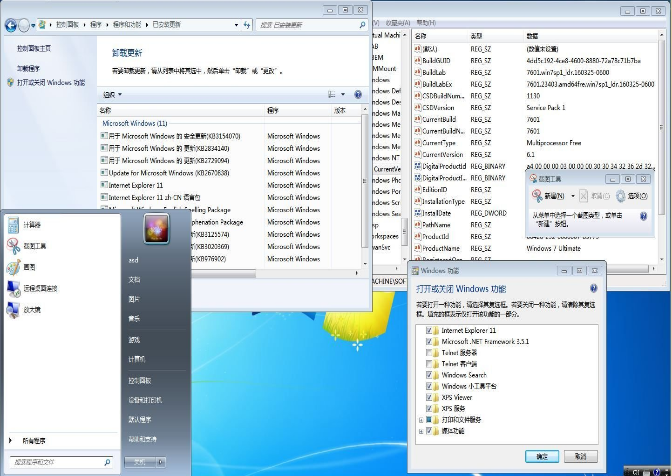Image resolution: width=672 pixels, height=476 pixels.
Task: Open the shutdown options arrow in Start menu
Action: 161,462
